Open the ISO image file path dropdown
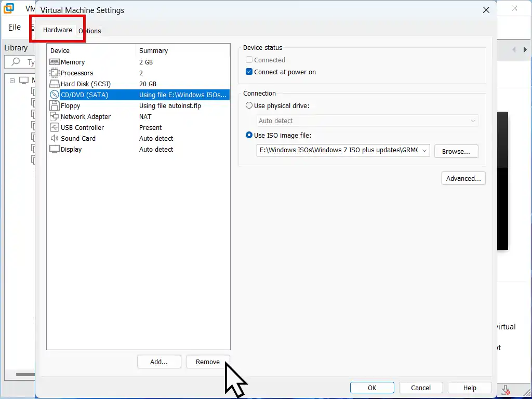Screen dimensions: 532x399 click(424, 150)
